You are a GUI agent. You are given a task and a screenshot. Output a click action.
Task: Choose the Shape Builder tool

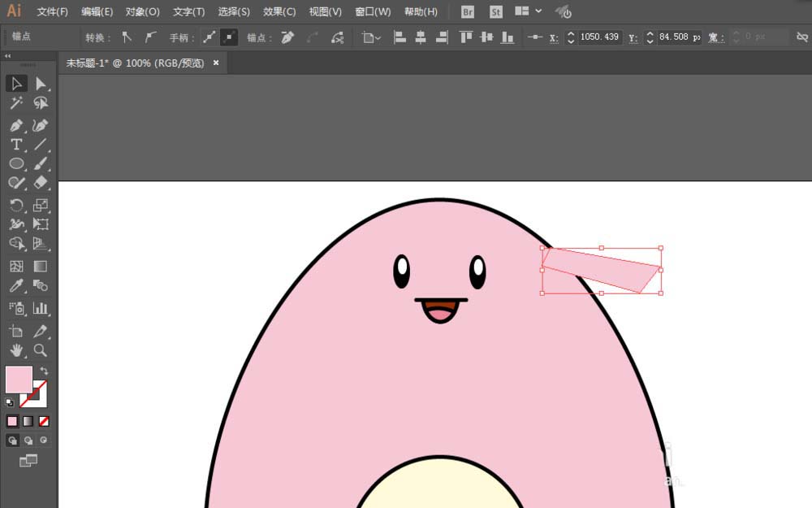click(16, 244)
